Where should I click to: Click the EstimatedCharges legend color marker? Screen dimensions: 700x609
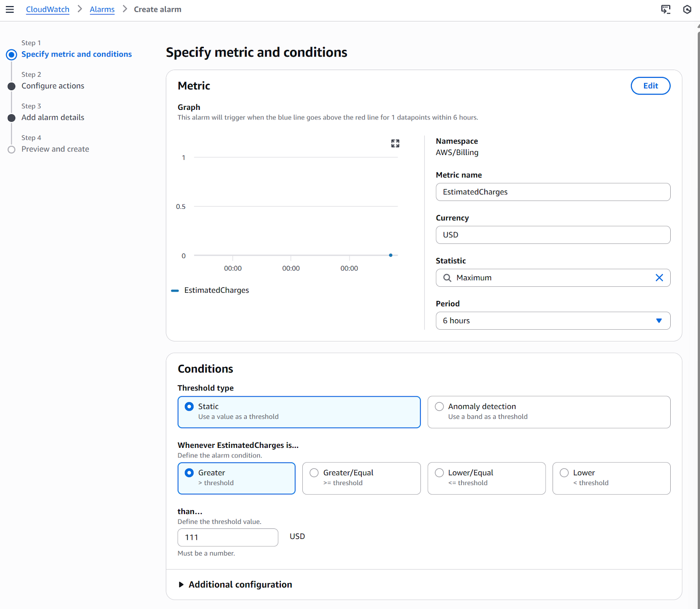(x=175, y=290)
